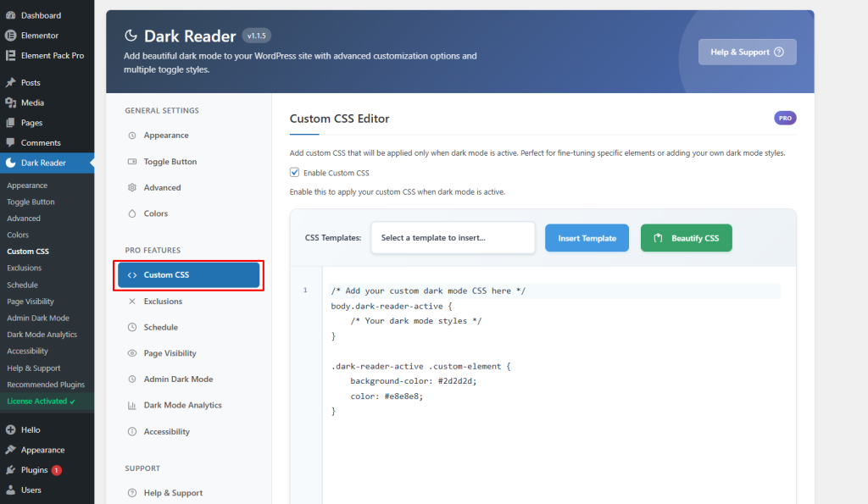Open Recommended Plugins submenu item
The height and width of the screenshot is (504, 868).
pos(46,385)
